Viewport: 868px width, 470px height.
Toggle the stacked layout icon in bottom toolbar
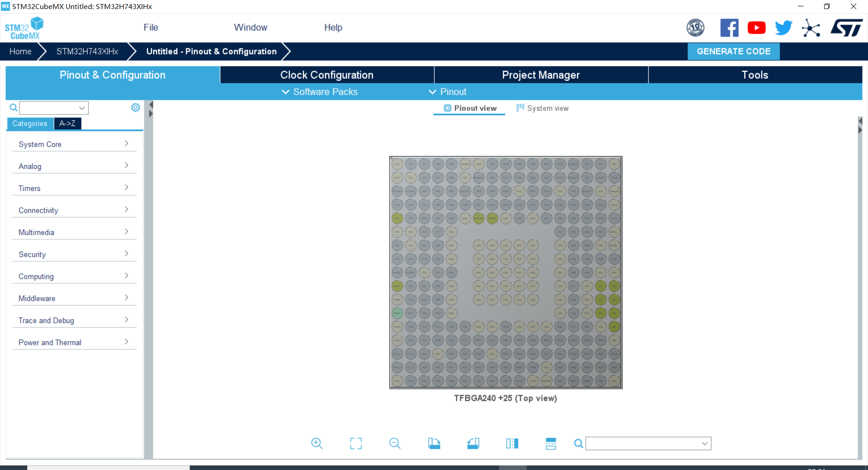tap(551, 443)
